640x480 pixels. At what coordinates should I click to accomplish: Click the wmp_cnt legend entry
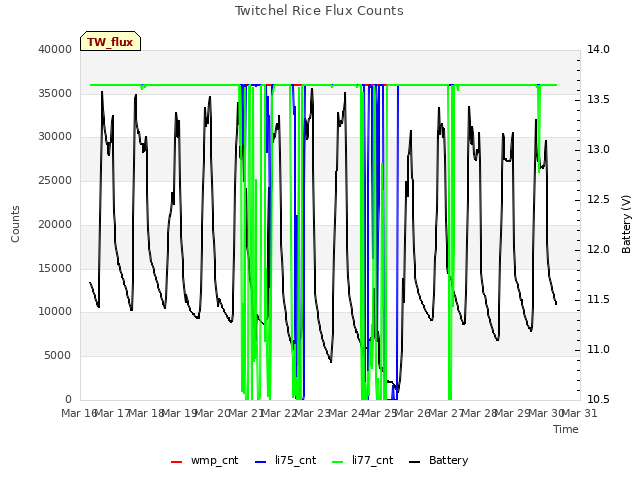pos(204,460)
